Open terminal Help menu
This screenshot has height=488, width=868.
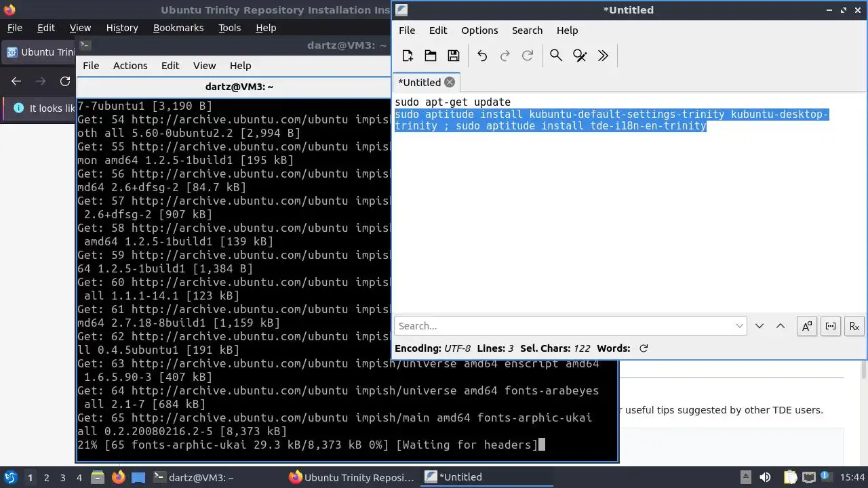pyautogui.click(x=240, y=66)
